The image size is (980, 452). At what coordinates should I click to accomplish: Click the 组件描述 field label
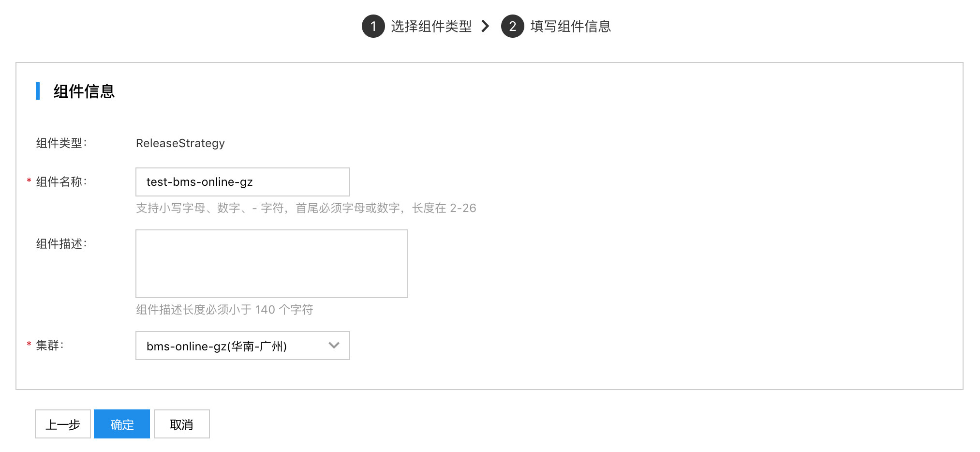click(61, 243)
